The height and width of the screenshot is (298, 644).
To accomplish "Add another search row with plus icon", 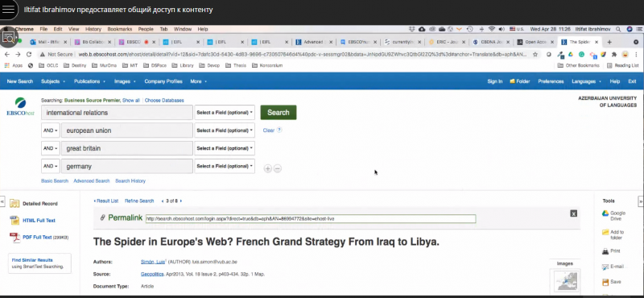I will point(268,168).
